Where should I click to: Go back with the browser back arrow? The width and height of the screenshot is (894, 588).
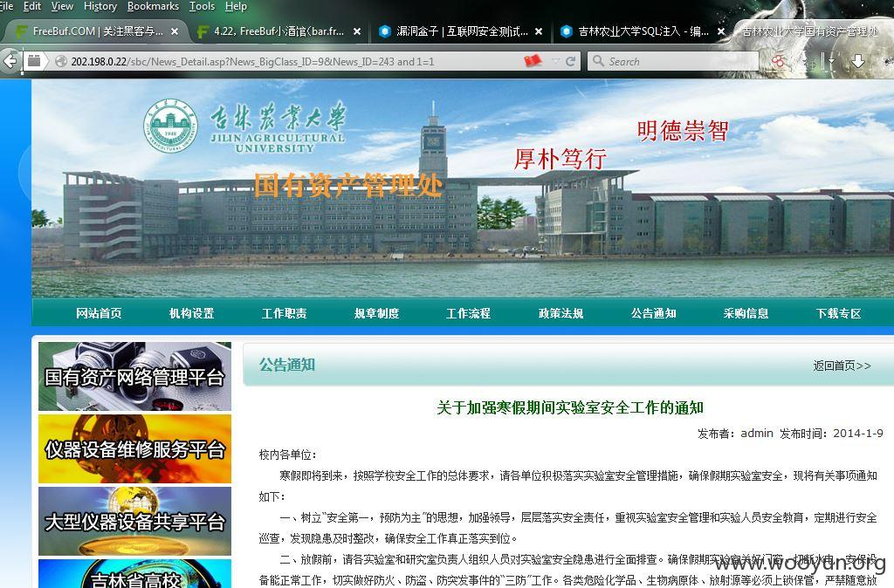pyautogui.click(x=10, y=60)
